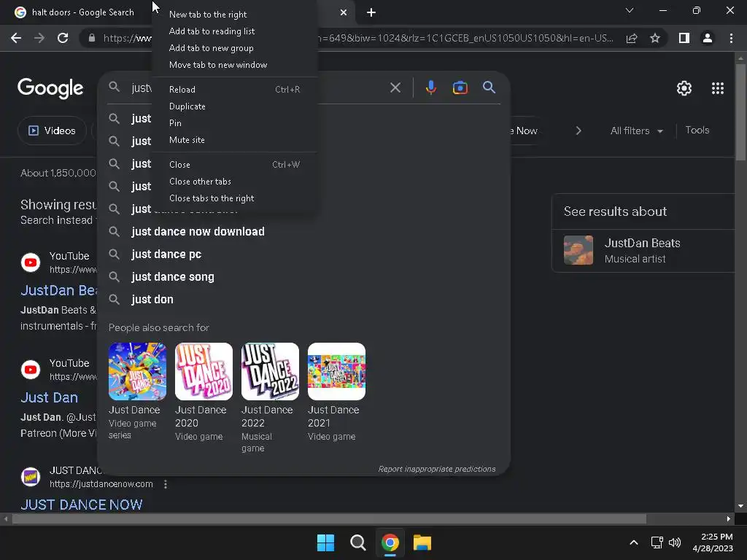Screen dimensions: 747x560
Task: Click the horizontal scrollbar thumb
Action: [x=329, y=518]
